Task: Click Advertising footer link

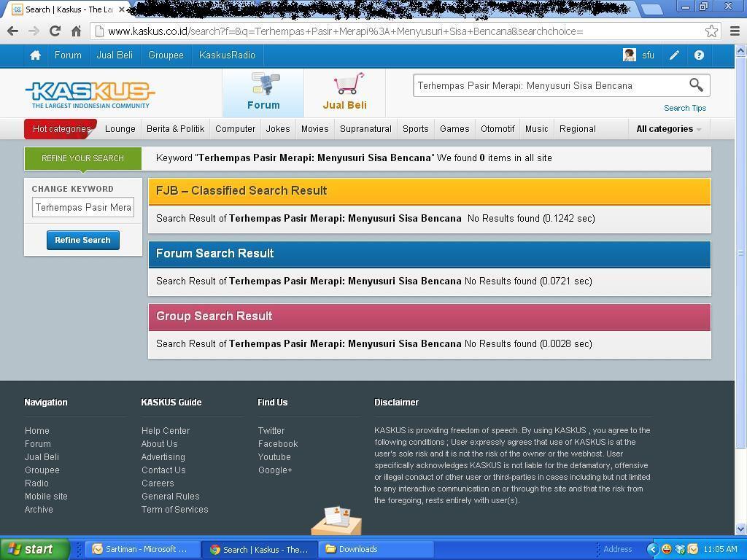Action: click(163, 456)
